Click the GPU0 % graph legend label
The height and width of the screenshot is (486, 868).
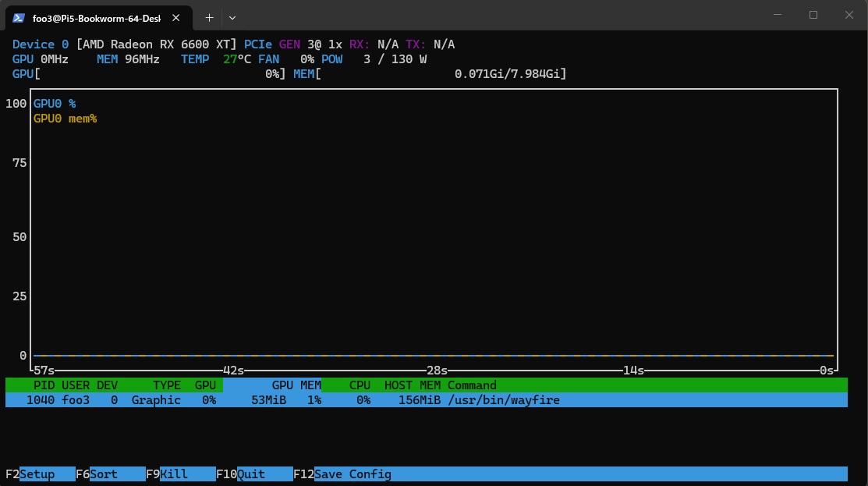(55, 104)
